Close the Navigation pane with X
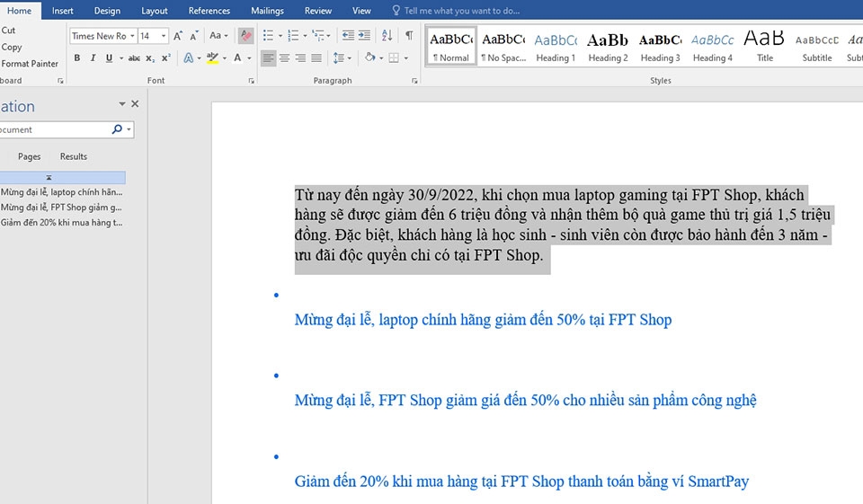The height and width of the screenshot is (504, 863). pyautogui.click(x=135, y=104)
